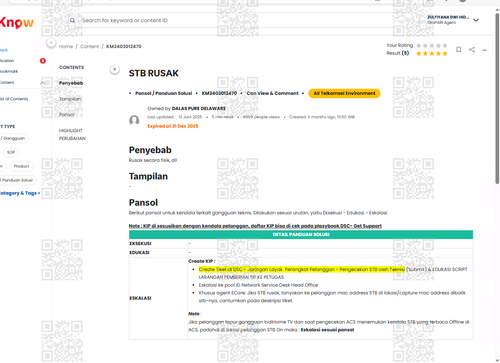Click the Pansol / Panduan Solusi label

coord(164,93)
